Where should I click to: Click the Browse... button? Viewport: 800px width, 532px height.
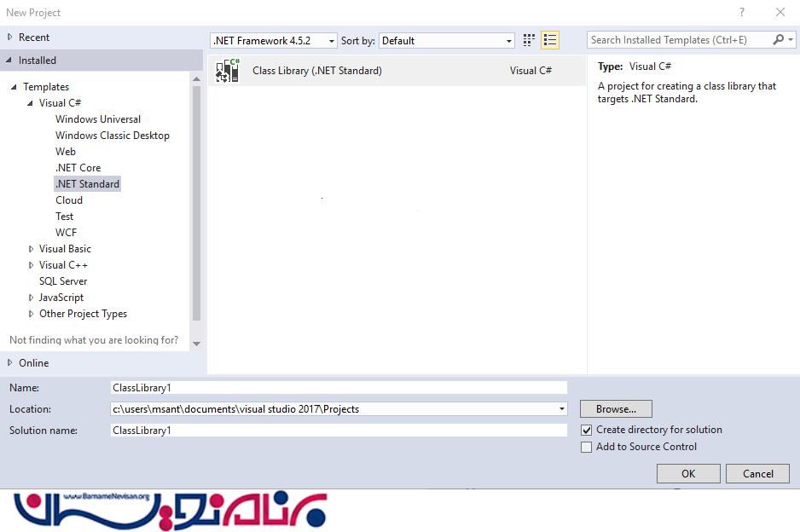click(616, 409)
